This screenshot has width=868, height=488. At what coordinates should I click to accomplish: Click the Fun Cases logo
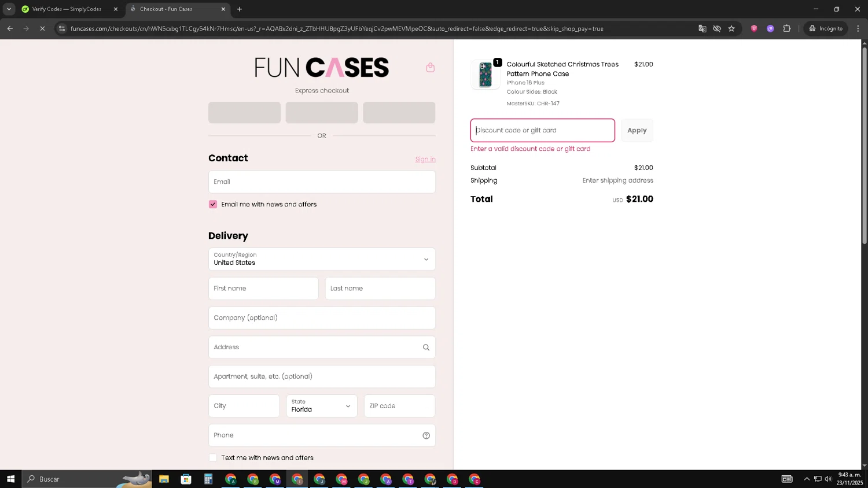pyautogui.click(x=322, y=68)
